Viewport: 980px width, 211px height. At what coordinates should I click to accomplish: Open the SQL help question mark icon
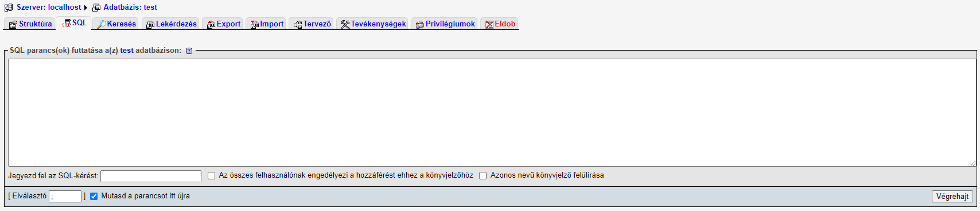[x=189, y=51]
